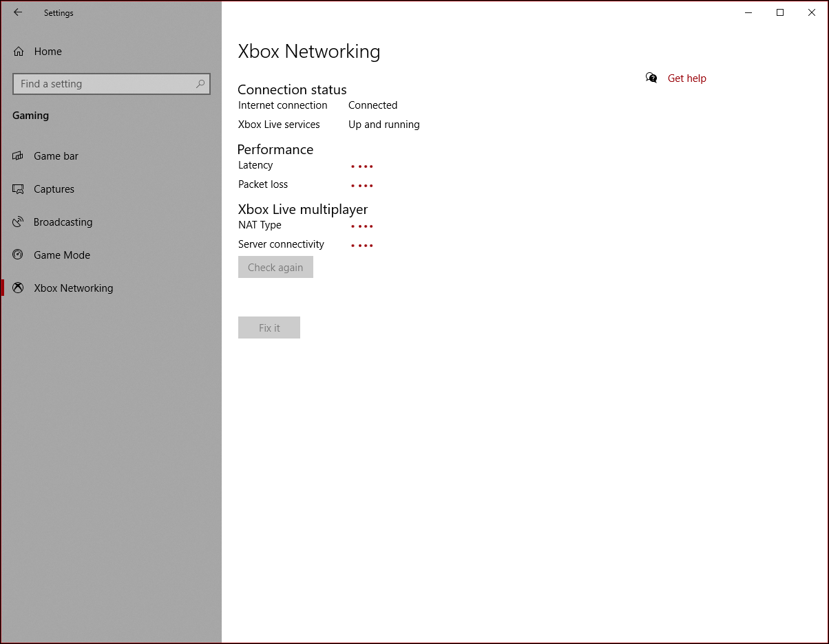Go to Home text label
The width and height of the screenshot is (829, 644).
point(48,52)
